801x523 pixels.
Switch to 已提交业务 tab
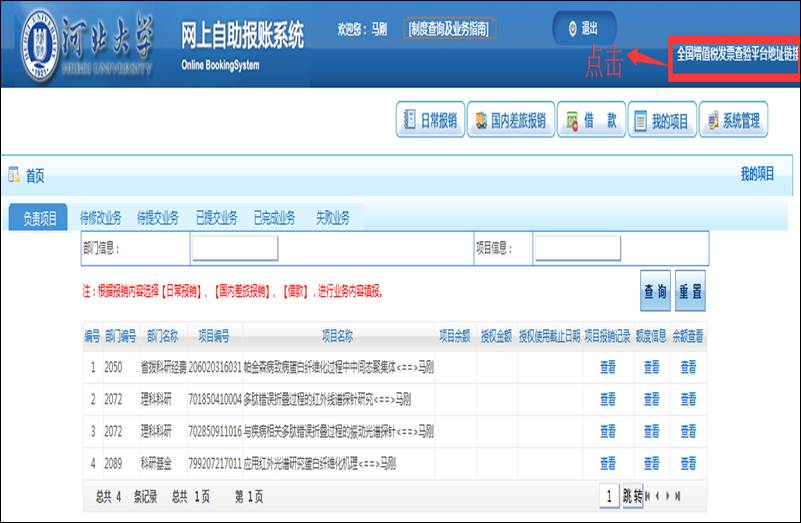(216, 218)
